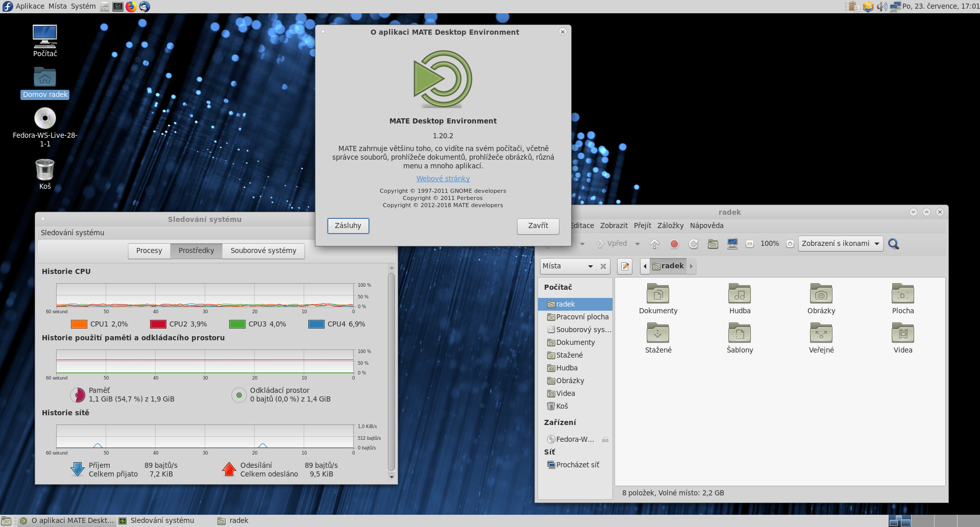
Task: Open the Home folder toolbar icon
Action: click(713, 244)
